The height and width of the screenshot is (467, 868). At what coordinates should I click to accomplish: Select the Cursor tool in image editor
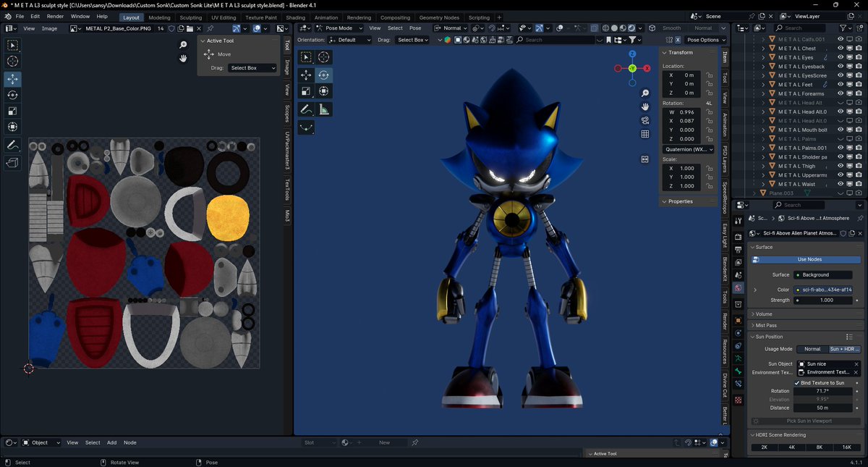(13, 62)
